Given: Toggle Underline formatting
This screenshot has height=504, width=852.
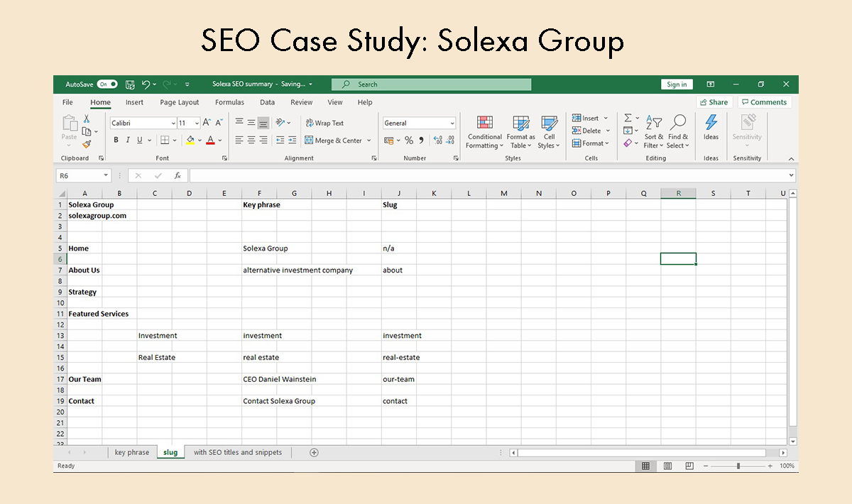Looking at the screenshot, I should [140, 141].
